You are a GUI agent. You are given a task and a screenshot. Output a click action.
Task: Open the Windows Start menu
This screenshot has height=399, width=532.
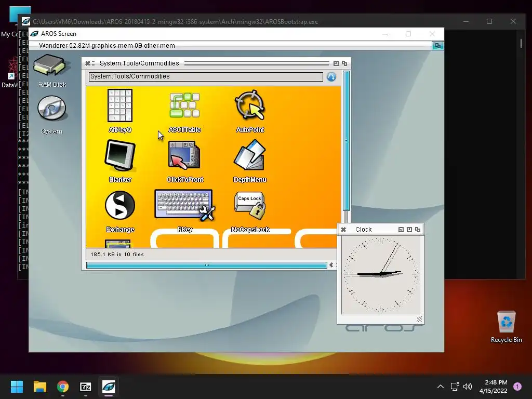(x=17, y=387)
